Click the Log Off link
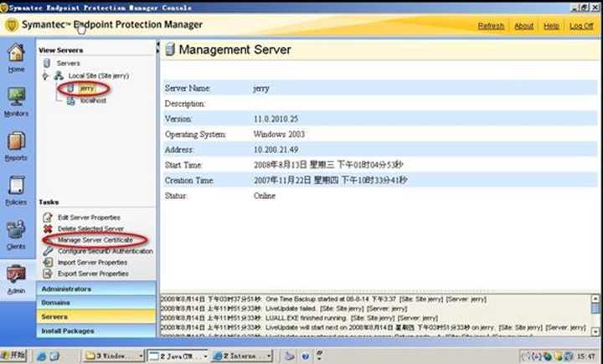 tap(581, 26)
